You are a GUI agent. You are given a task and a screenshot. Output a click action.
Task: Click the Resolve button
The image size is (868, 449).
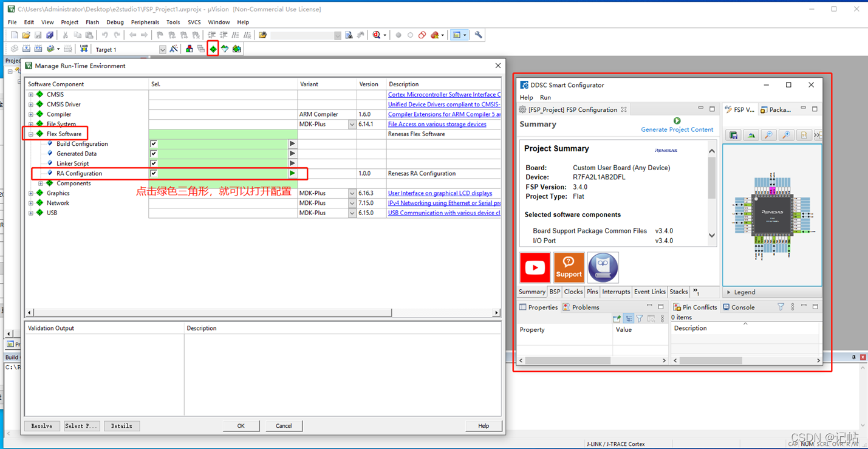pyautogui.click(x=42, y=426)
